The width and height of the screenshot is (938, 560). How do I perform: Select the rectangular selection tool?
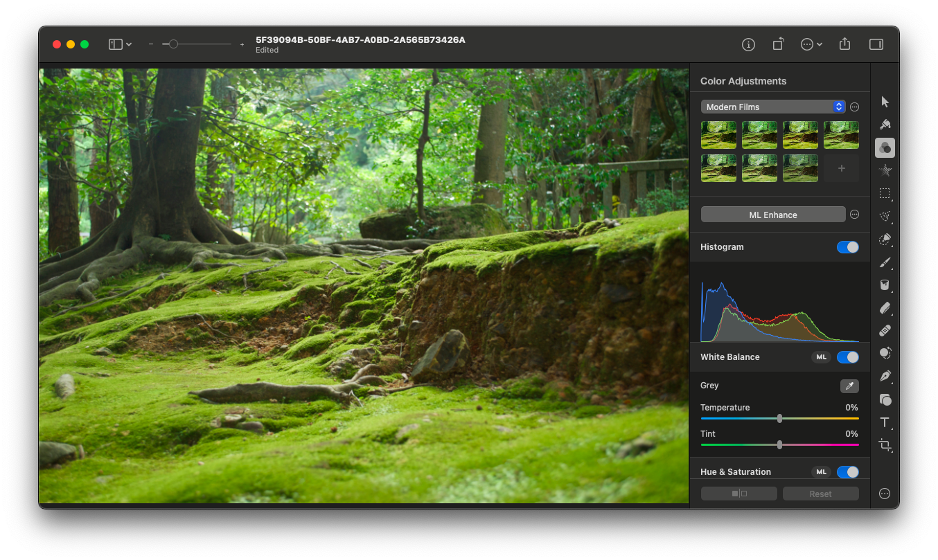point(885,194)
